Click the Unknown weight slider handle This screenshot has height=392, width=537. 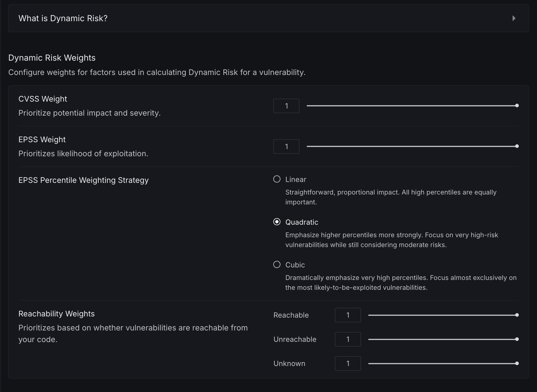[517, 363]
